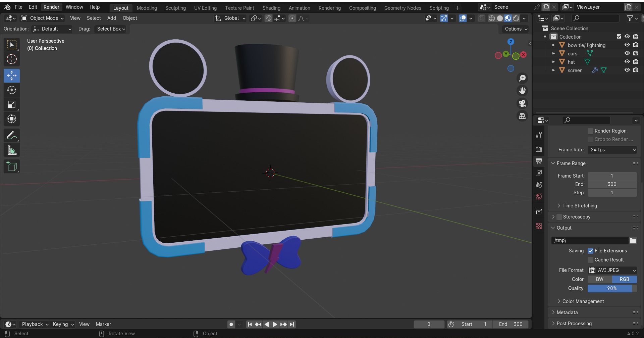Open the View Layer properties tab
Viewport: 644px width, 338px height.
539,173
